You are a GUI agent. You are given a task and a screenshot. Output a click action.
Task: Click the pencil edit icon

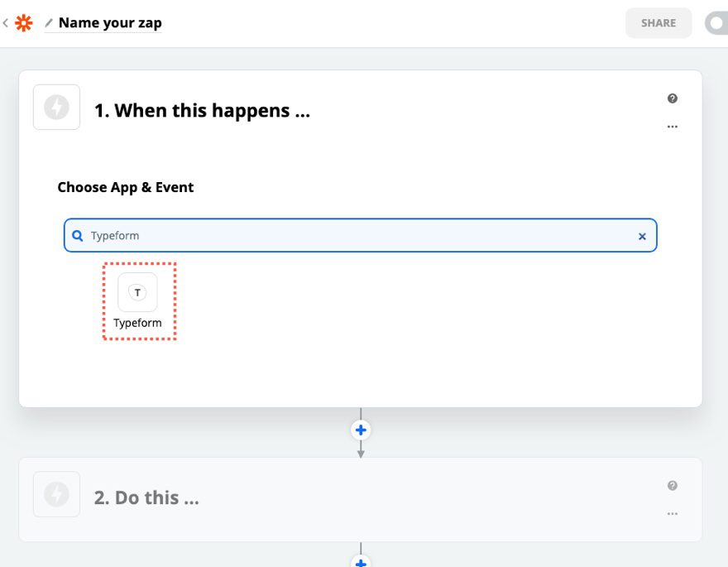(x=49, y=23)
